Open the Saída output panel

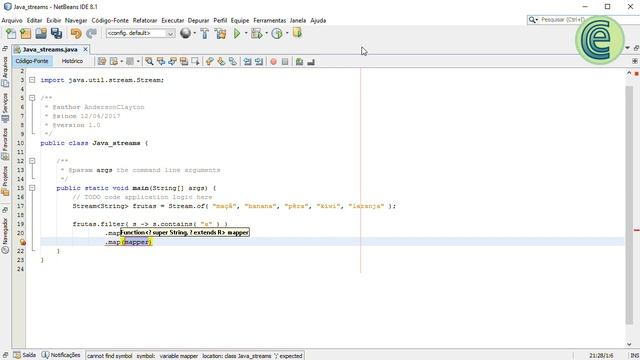(25, 355)
